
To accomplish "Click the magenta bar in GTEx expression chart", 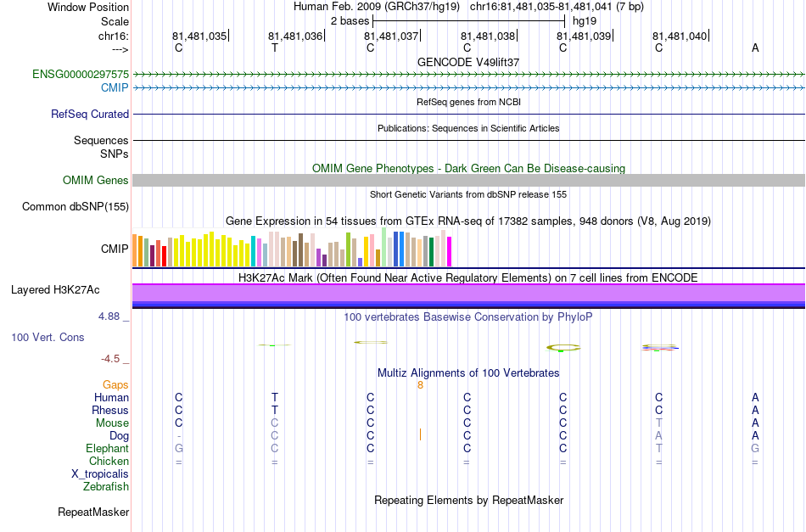I will 450,251.
